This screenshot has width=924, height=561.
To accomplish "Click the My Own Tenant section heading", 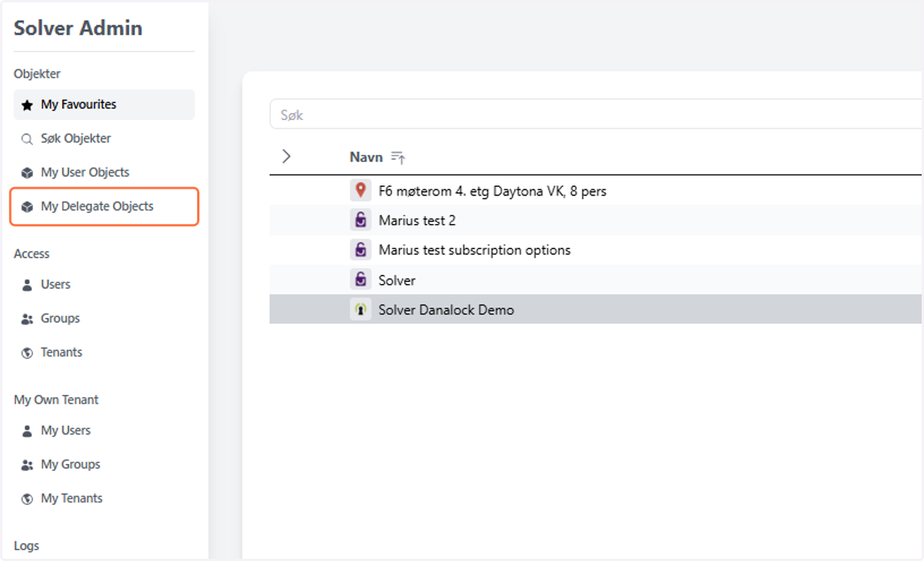I will (56, 400).
